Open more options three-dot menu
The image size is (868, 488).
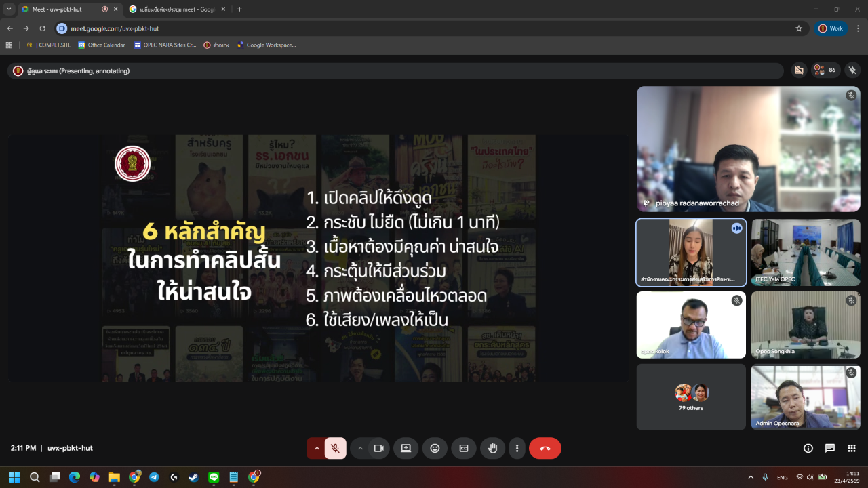pyautogui.click(x=517, y=448)
